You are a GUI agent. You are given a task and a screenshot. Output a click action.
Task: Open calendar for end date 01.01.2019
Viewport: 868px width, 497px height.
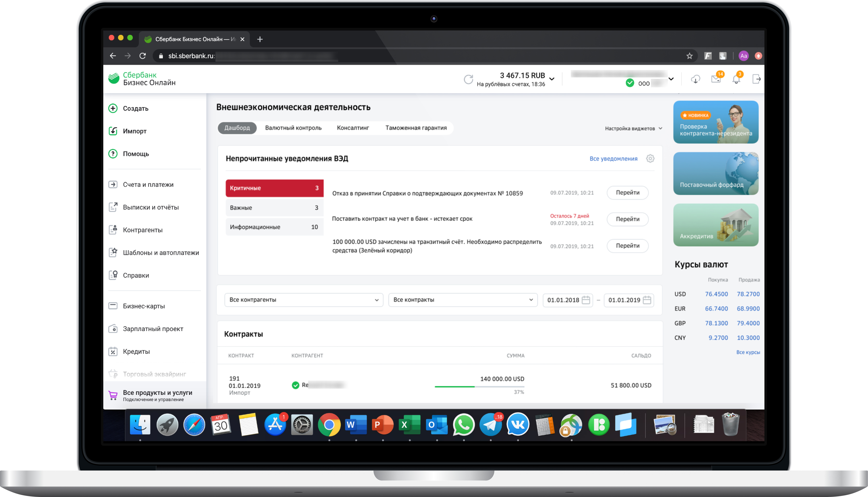pos(647,300)
